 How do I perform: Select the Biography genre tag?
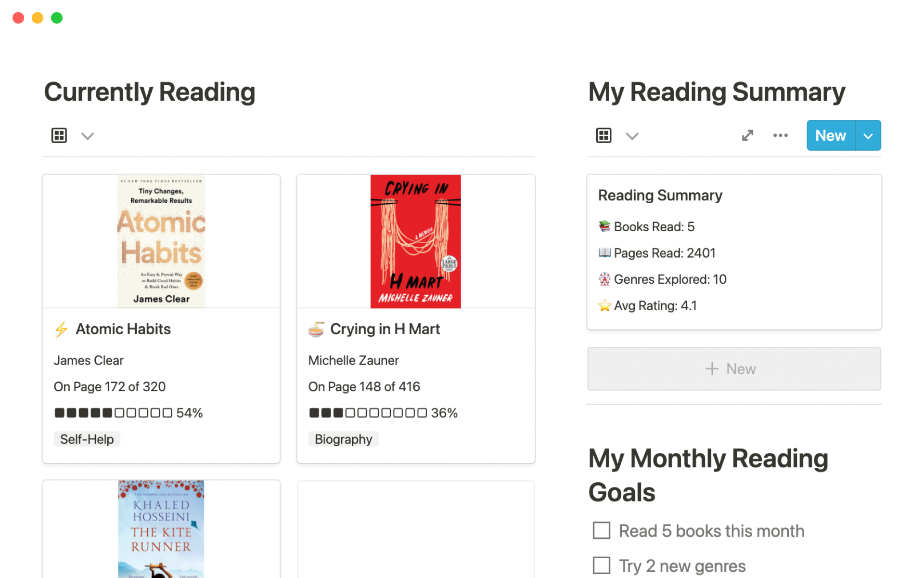(343, 439)
